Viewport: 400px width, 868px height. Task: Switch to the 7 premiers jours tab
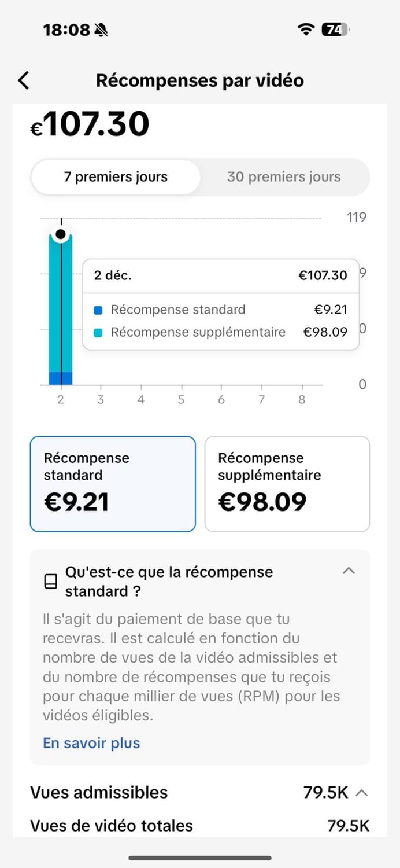[116, 176]
